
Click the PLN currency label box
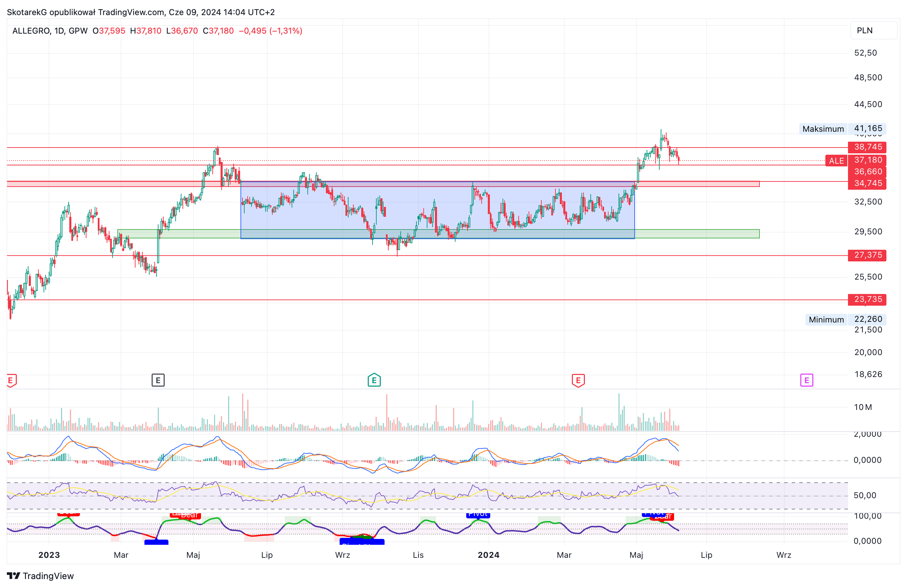(873, 31)
